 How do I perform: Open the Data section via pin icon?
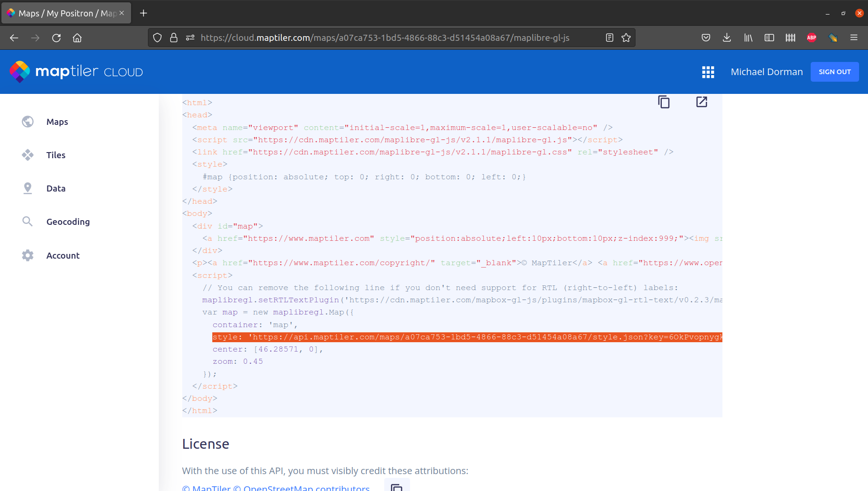(x=28, y=188)
